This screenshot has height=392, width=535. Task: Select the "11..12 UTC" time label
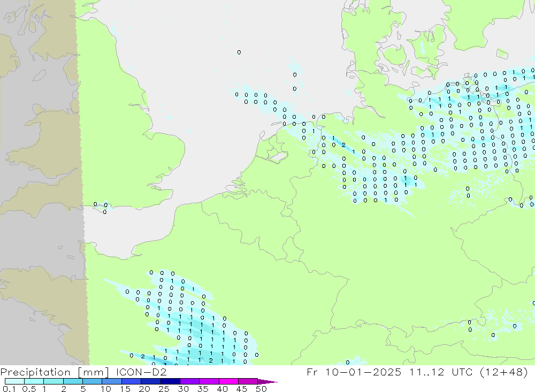point(442,372)
